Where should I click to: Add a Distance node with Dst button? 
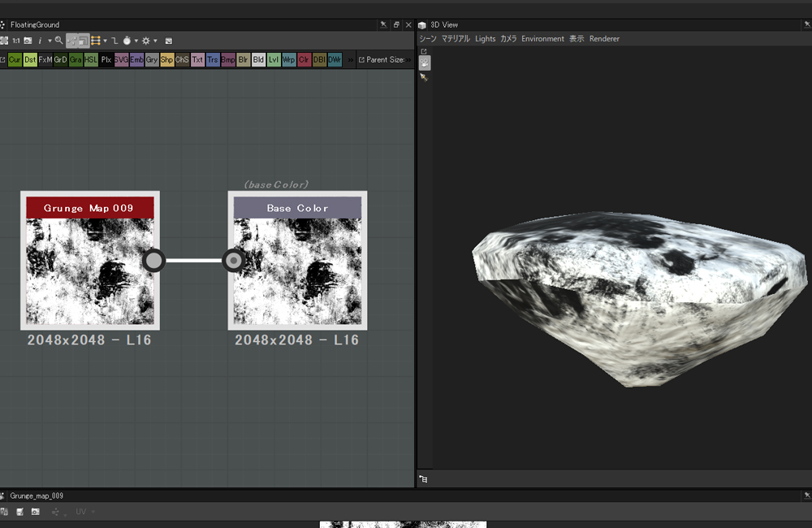30,59
